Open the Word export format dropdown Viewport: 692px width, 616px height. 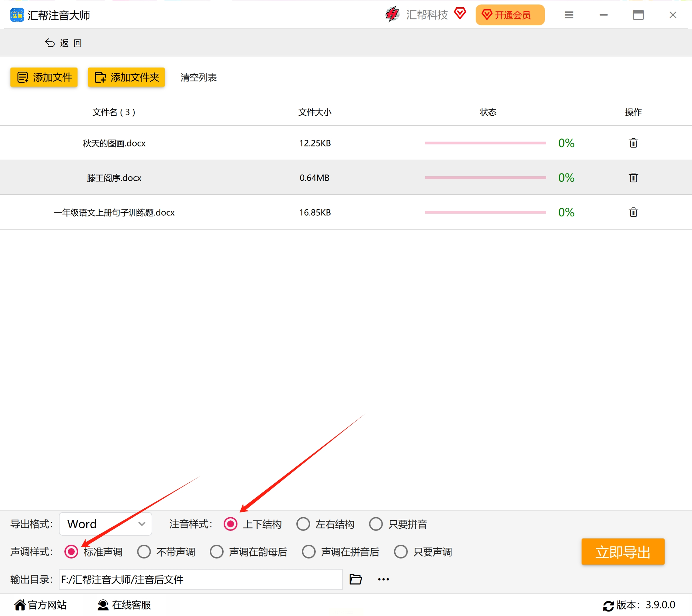(x=106, y=524)
